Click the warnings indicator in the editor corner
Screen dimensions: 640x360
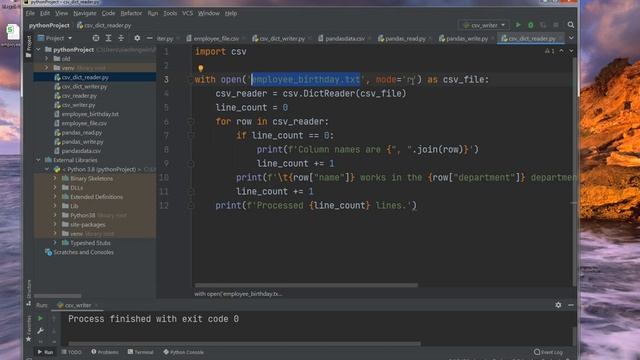549,51
